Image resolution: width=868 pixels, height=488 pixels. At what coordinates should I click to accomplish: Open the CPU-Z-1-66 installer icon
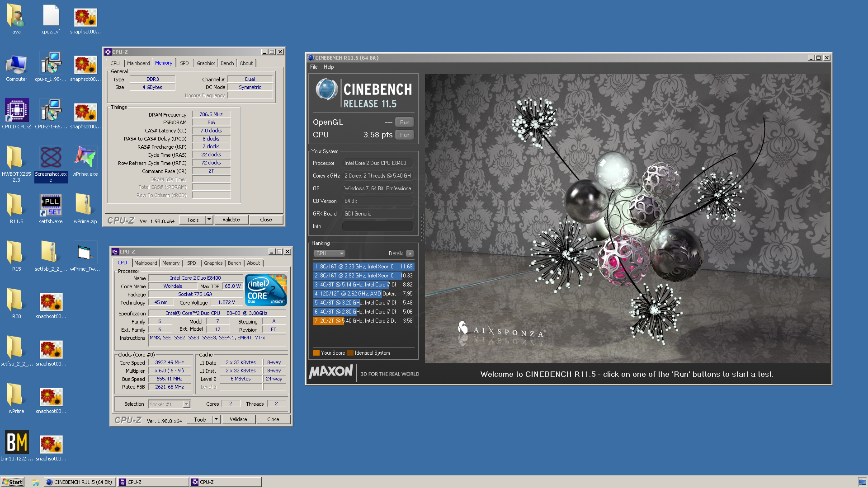[51, 114]
